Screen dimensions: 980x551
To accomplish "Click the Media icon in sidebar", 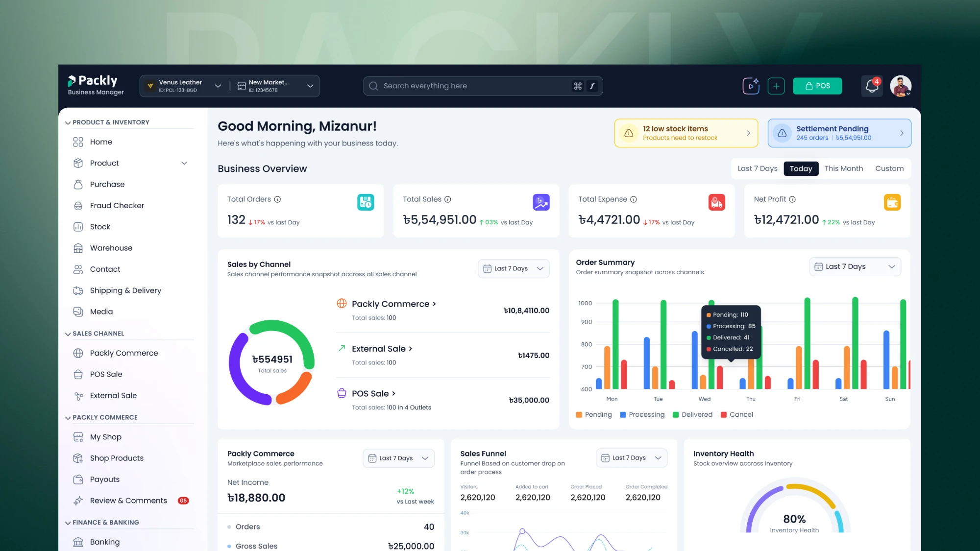I will pyautogui.click(x=78, y=311).
